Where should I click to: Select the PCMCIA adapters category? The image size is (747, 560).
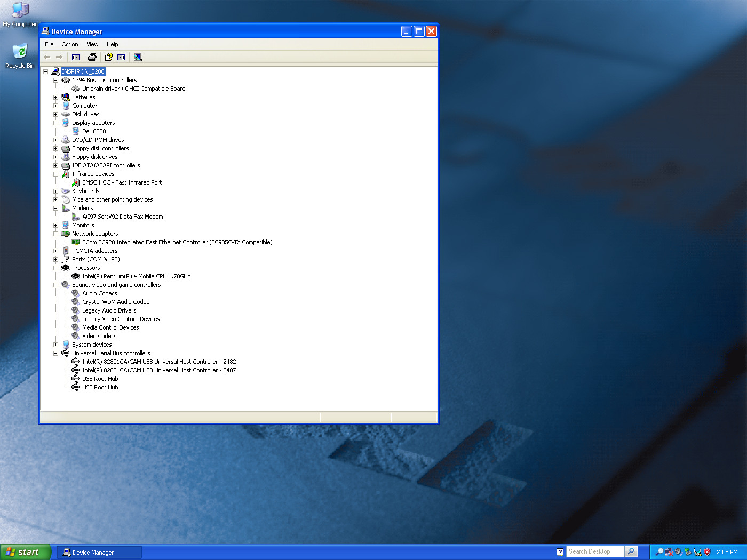click(94, 251)
